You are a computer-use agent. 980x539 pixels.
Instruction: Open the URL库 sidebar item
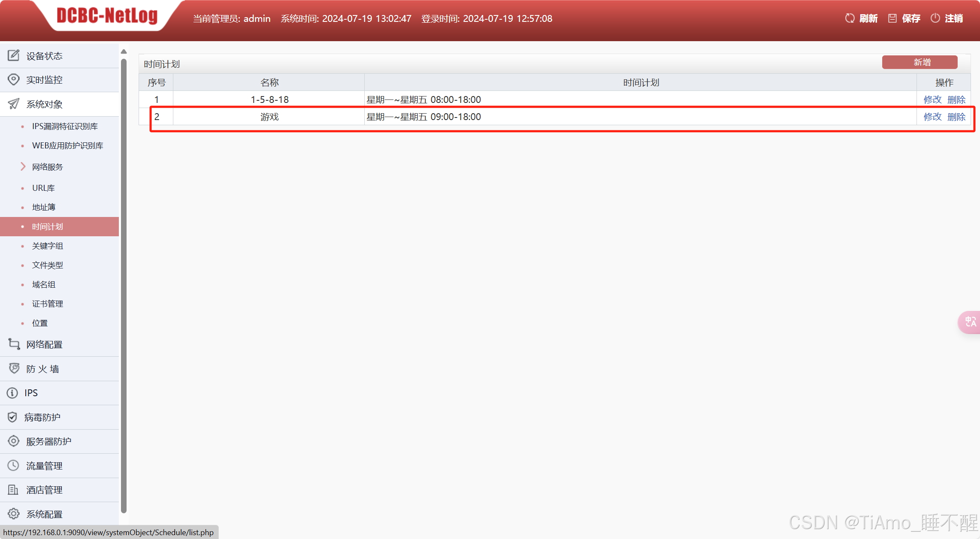[43, 188]
